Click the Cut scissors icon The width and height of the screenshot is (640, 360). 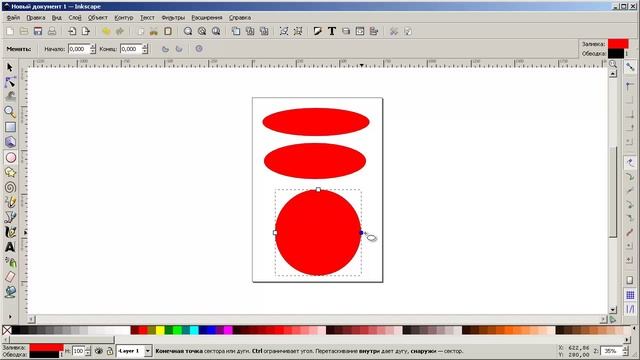pyautogui.click(x=154, y=31)
